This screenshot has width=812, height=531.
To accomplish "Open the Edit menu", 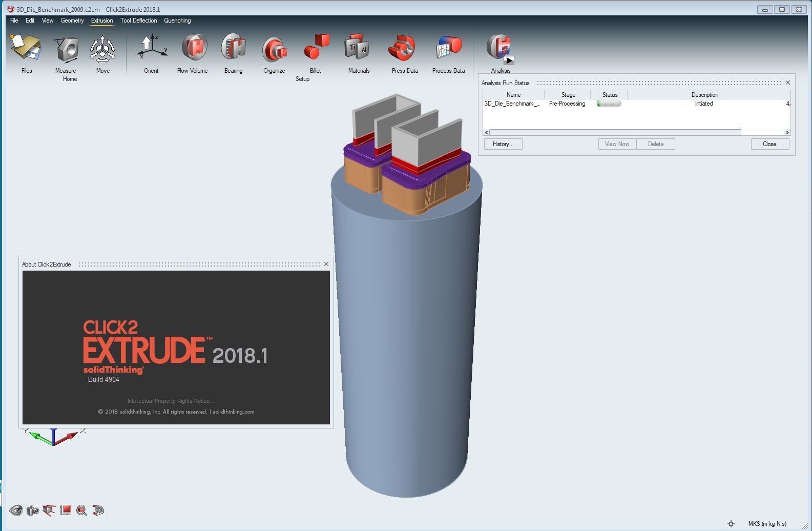I will [30, 21].
